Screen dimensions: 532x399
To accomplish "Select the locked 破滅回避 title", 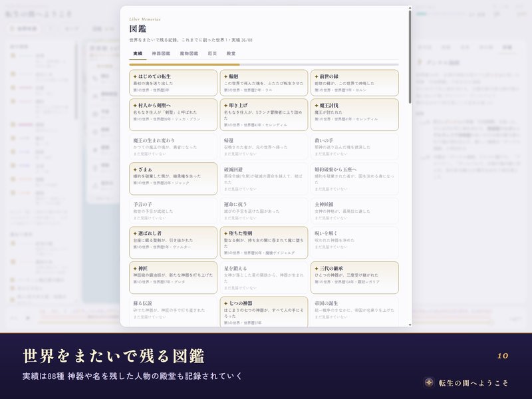I will (x=233, y=170).
